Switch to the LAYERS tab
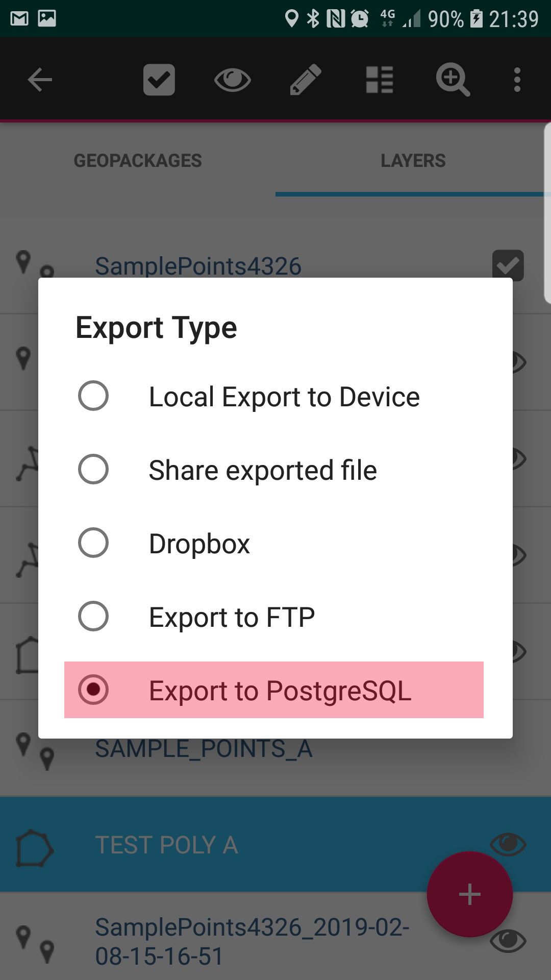The image size is (551, 980). point(413,161)
